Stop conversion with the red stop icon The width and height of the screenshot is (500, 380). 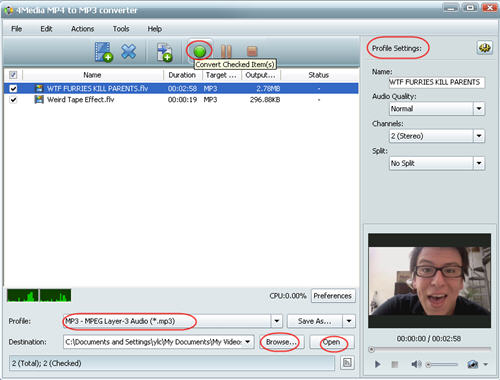click(x=252, y=51)
